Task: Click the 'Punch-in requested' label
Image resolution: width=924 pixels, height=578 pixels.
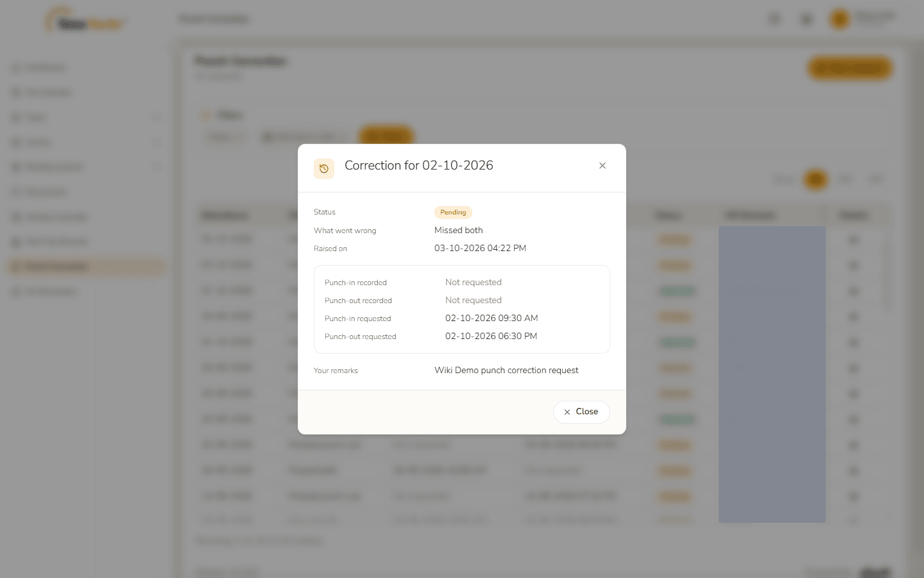Action: coord(357,319)
